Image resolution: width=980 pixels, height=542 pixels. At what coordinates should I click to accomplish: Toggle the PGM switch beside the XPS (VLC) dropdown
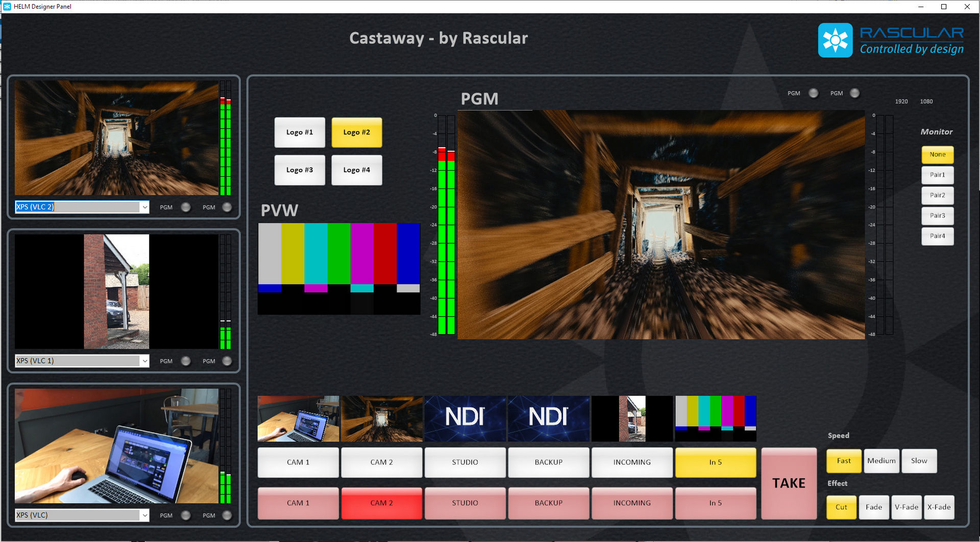click(186, 515)
